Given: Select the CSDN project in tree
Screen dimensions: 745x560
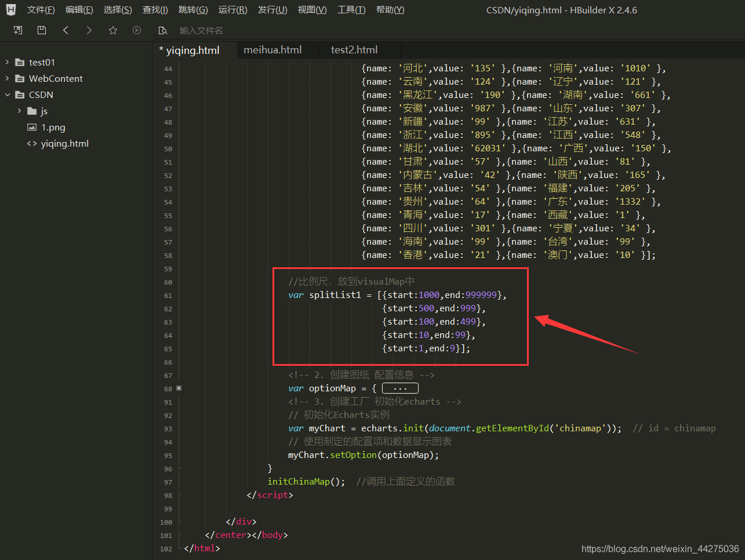Looking at the screenshot, I should (41, 94).
